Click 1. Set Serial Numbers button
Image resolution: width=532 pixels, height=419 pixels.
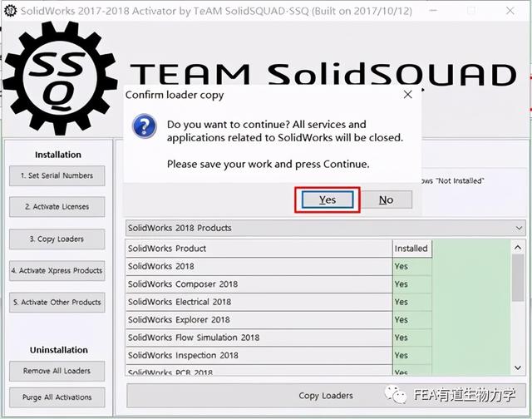57,175
